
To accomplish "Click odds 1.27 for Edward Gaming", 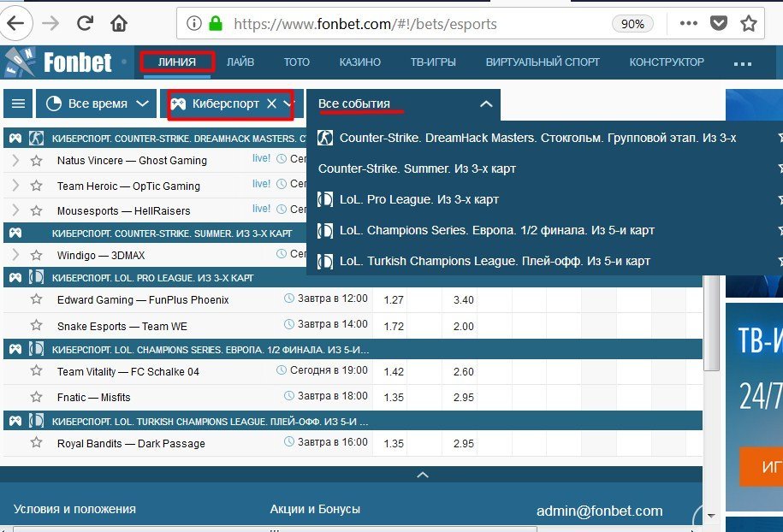I will [x=394, y=300].
